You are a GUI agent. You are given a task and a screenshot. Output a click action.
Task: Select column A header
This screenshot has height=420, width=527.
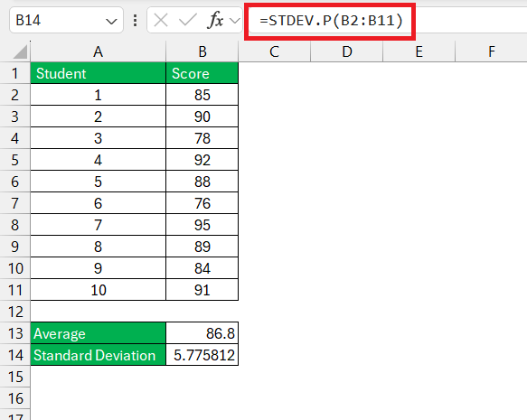[x=99, y=51]
